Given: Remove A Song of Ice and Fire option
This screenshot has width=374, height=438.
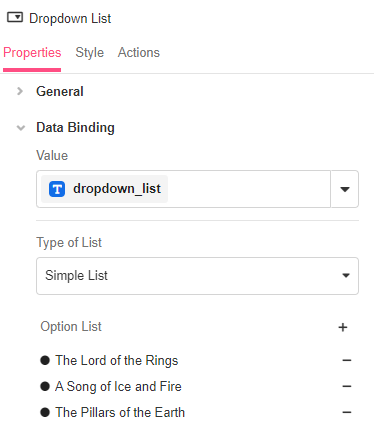Looking at the screenshot, I should coord(347,386).
